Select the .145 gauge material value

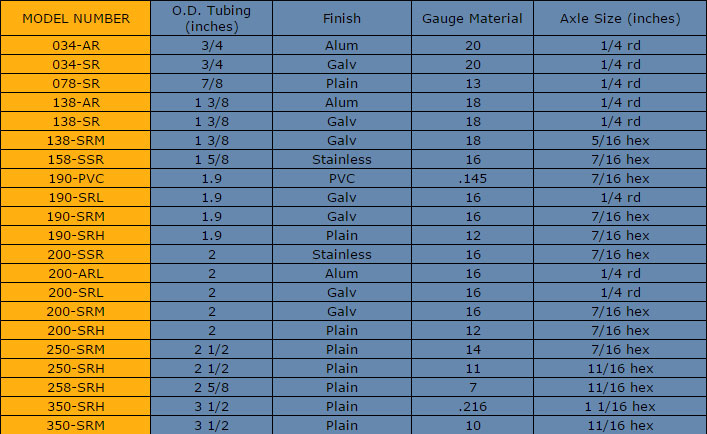[472, 178]
